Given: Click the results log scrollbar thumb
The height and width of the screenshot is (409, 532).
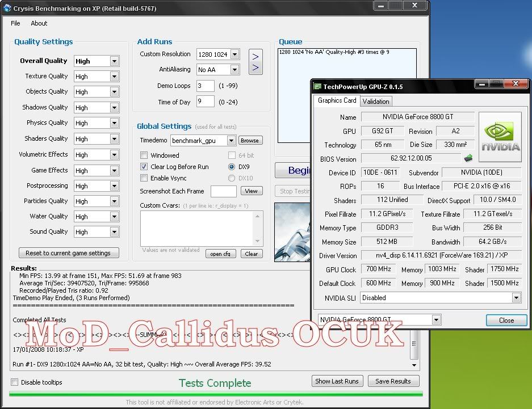Looking at the screenshot, I should [x=414, y=344].
